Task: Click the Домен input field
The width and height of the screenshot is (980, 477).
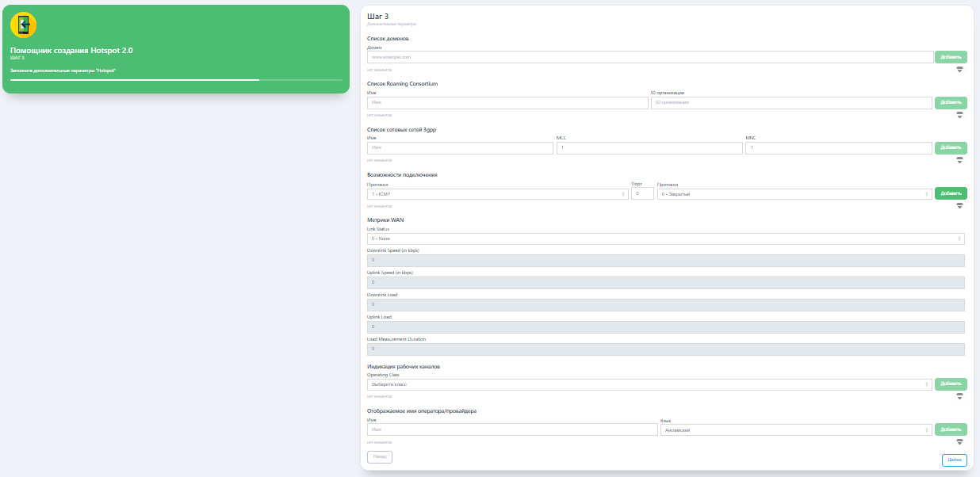Action: coord(649,57)
